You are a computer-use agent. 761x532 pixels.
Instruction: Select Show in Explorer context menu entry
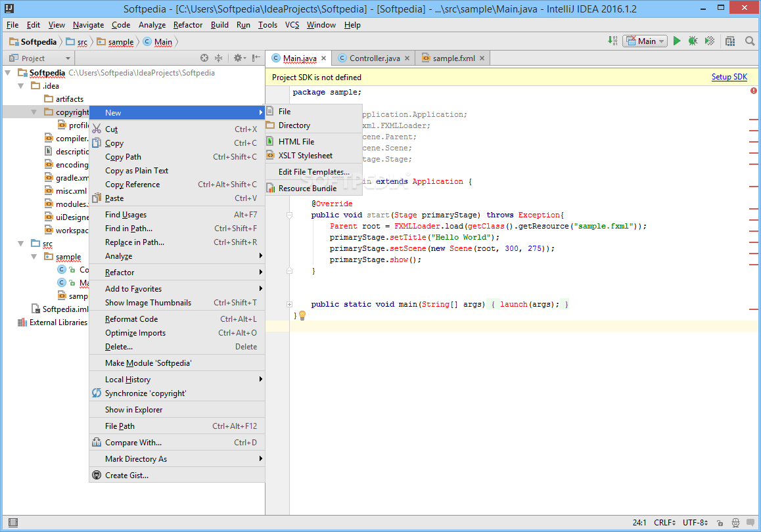tap(133, 410)
